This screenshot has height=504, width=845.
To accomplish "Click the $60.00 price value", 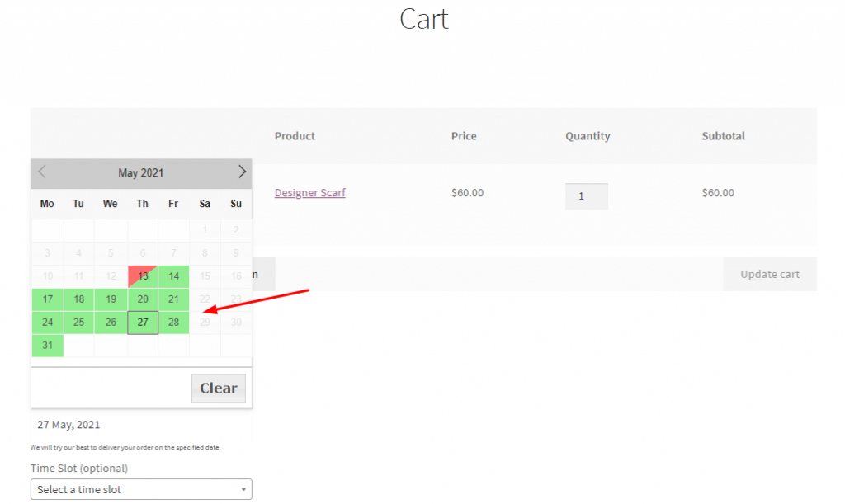I will click(x=467, y=193).
